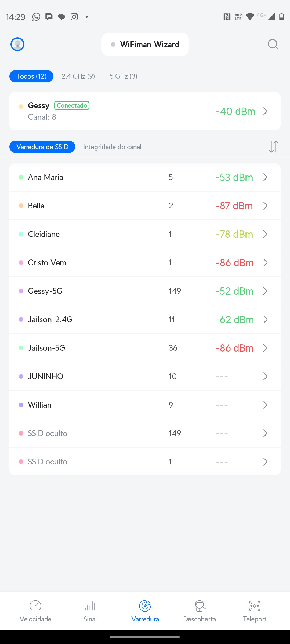Open the user profile avatar icon

(x=17, y=44)
